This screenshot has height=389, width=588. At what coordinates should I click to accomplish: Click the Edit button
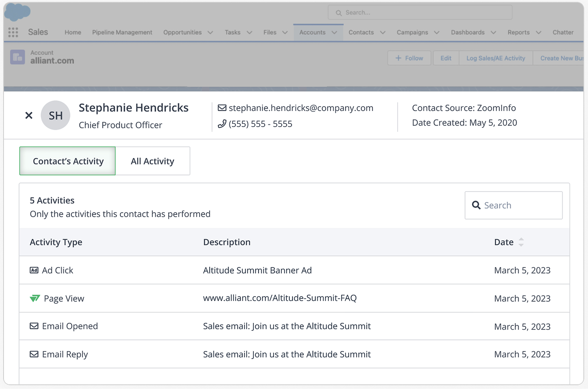[446, 58]
